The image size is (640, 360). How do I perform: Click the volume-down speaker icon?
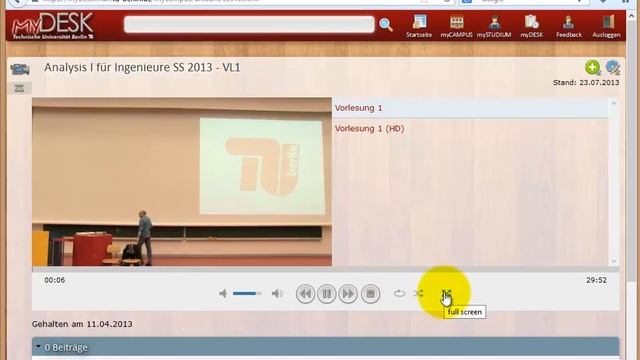[x=223, y=293]
